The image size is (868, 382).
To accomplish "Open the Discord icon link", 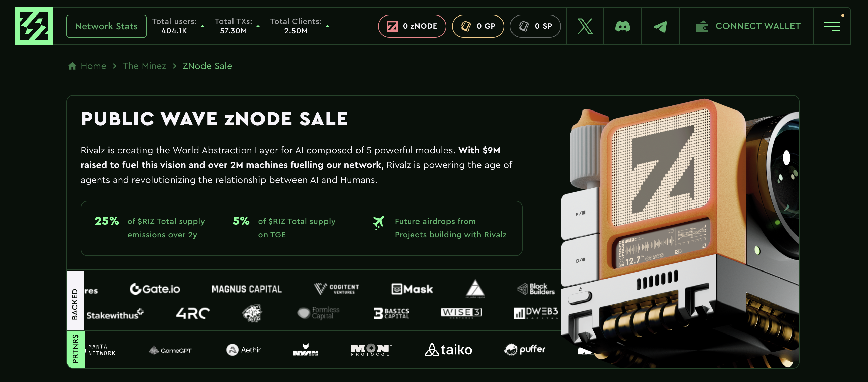I will [623, 26].
